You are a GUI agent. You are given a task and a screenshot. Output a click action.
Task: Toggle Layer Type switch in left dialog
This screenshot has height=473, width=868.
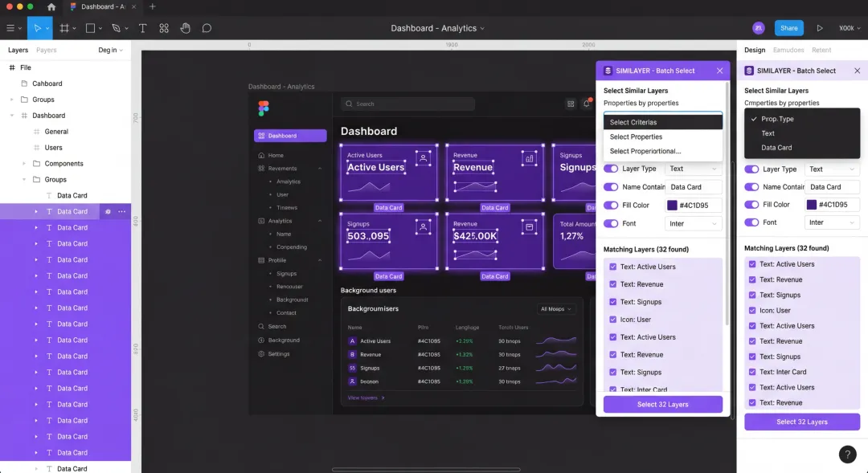611,169
